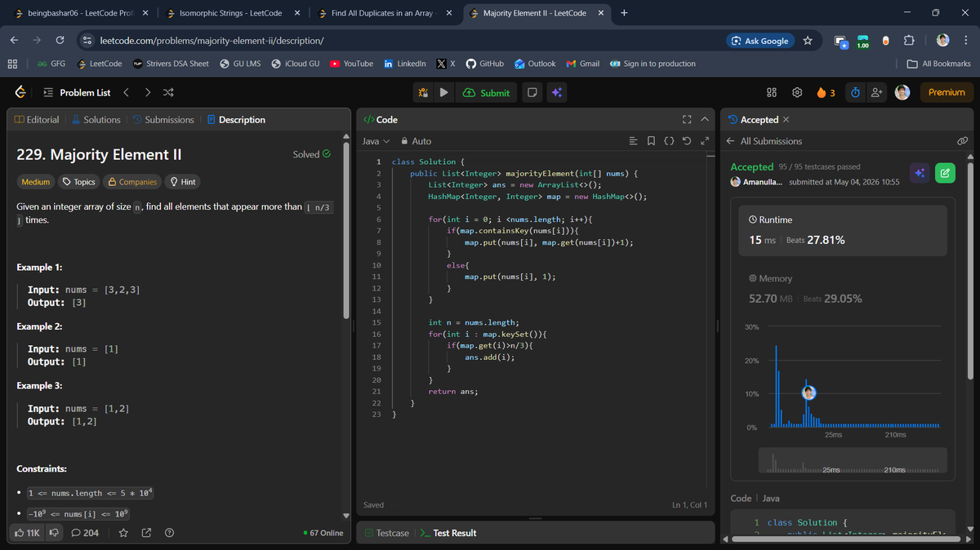Click the LeetCode logo home icon
Viewport: 980px width, 550px height.
click(20, 92)
